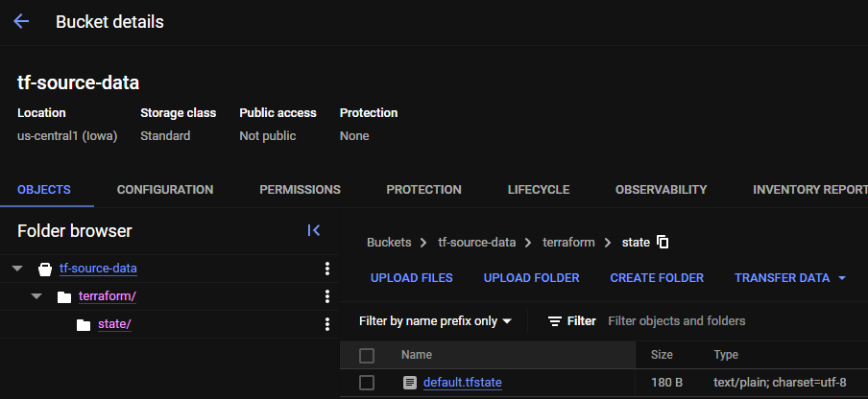Click the Name column header
The width and height of the screenshot is (868, 399).
click(x=417, y=355)
